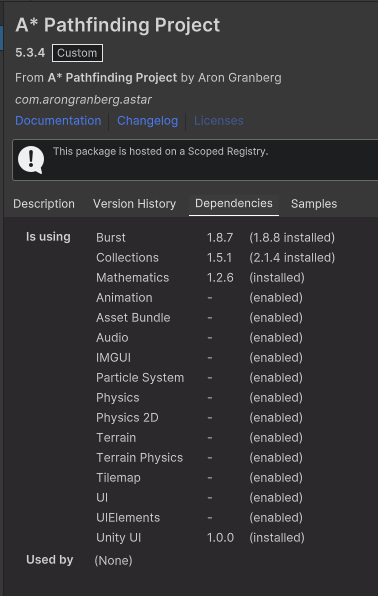378x596 pixels.
Task: Click the Audio dependency row
Action: pyautogui.click(x=200, y=338)
